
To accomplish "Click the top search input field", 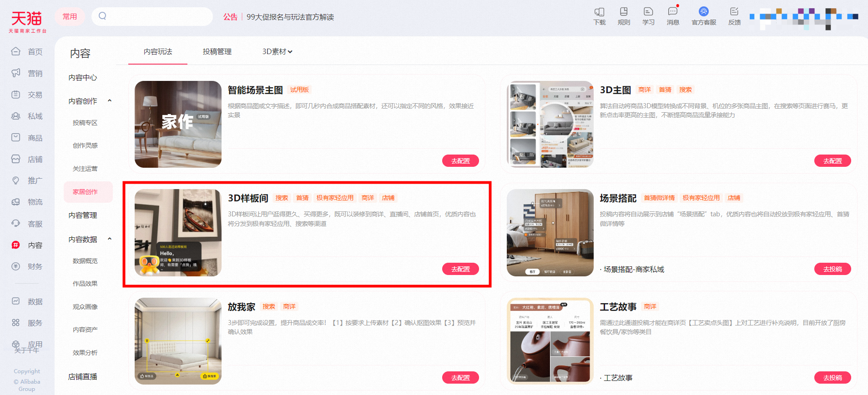I will point(152,16).
